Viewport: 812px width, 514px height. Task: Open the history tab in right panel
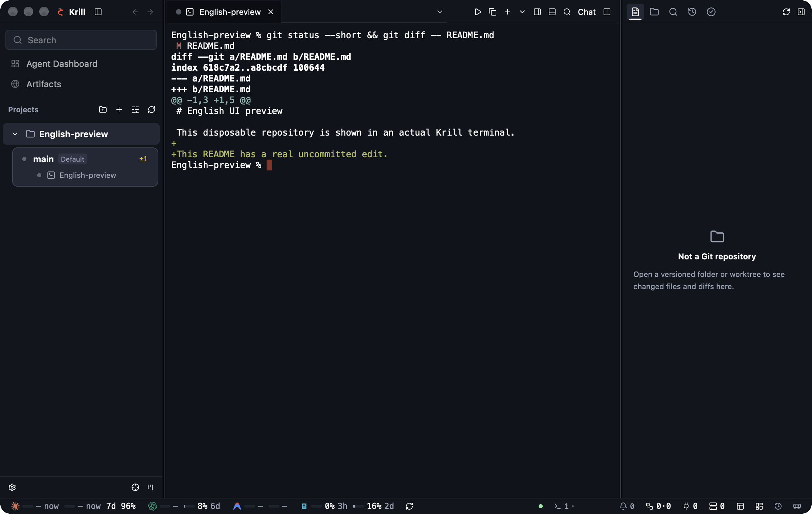pyautogui.click(x=692, y=12)
